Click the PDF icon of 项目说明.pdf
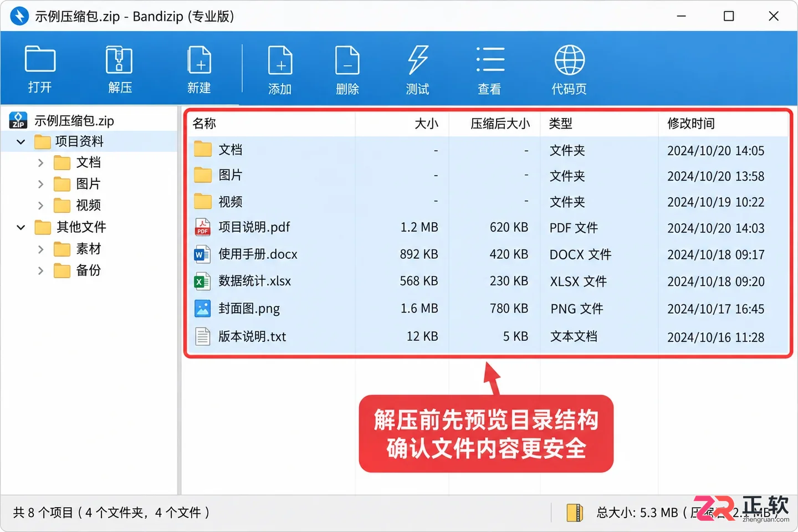The height and width of the screenshot is (532, 798). coord(202,227)
